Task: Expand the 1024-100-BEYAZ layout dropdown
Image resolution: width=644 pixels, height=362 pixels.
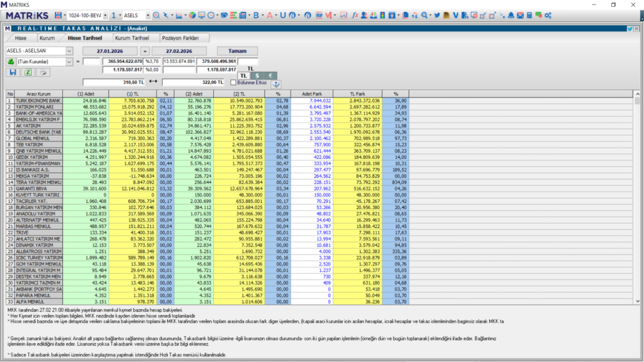Action: [x=104, y=14]
